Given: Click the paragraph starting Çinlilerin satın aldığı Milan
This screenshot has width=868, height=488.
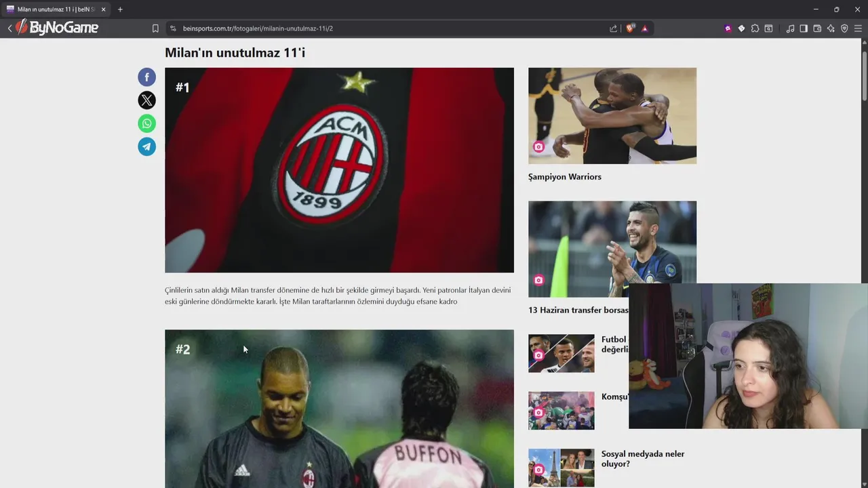Looking at the screenshot, I should point(338,296).
